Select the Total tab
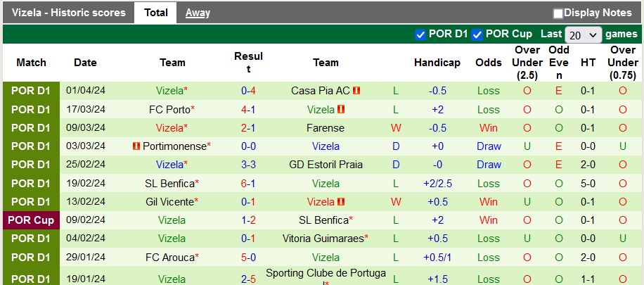This screenshot has height=285, width=644. [x=155, y=13]
